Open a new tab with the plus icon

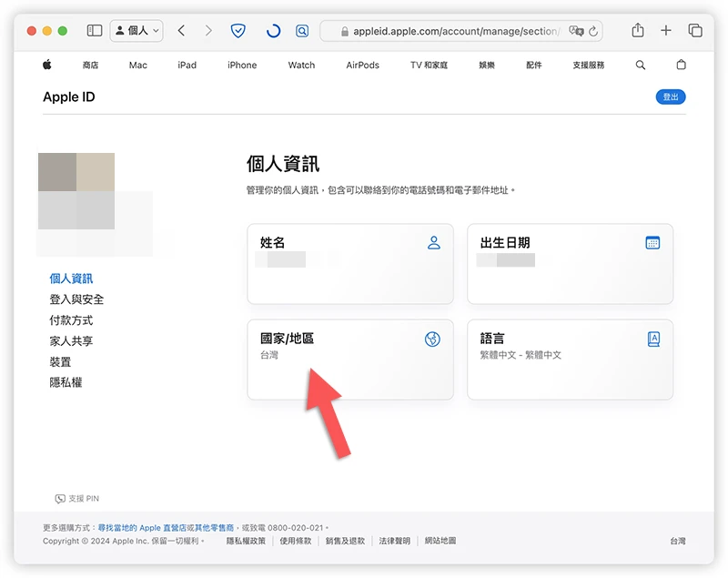[x=665, y=30]
